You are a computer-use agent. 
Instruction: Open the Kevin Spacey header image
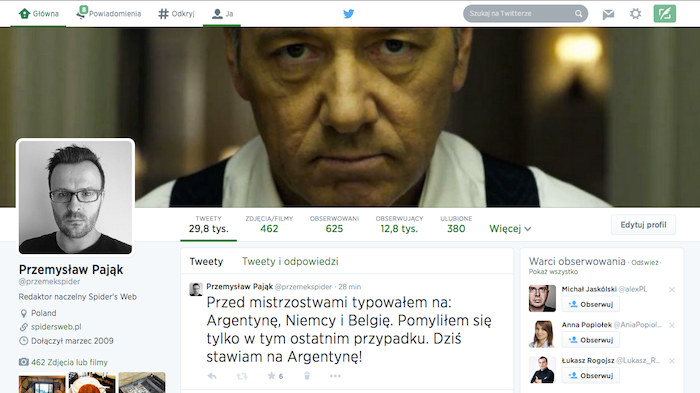pyautogui.click(x=350, y=117)
